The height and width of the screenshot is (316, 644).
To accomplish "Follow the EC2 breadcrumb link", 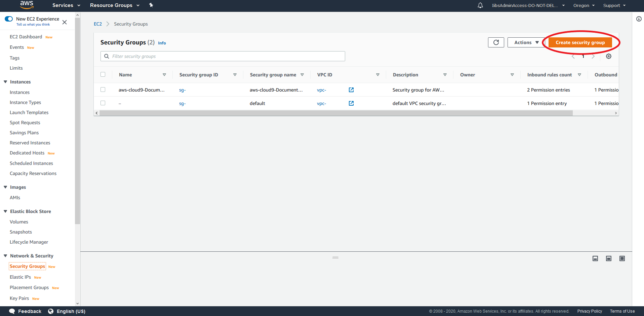I will (x=97, y=24).
